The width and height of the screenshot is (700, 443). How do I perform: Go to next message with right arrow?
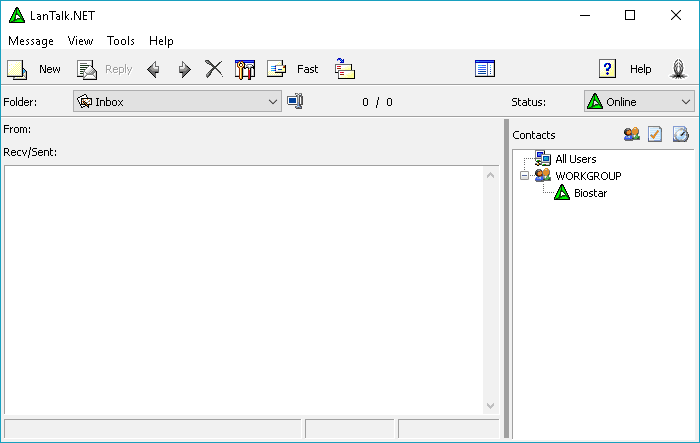(x=184, y=70)
